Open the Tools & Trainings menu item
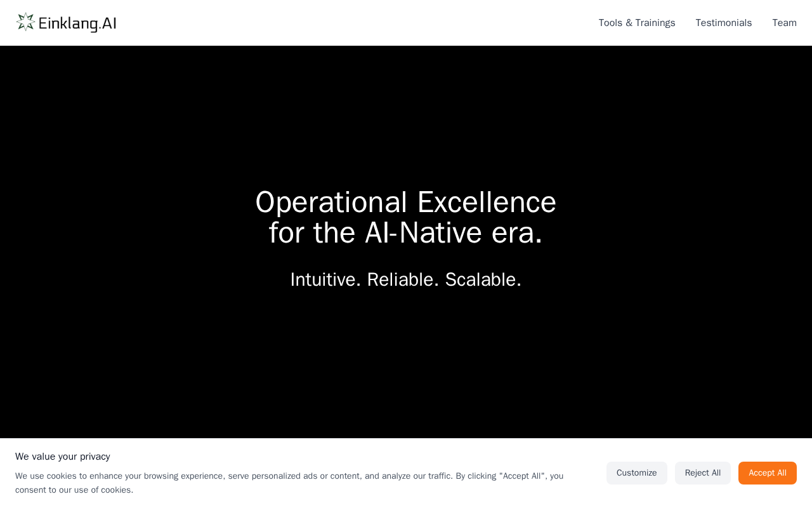The image size is (812, 508). [x=637, y=23]
